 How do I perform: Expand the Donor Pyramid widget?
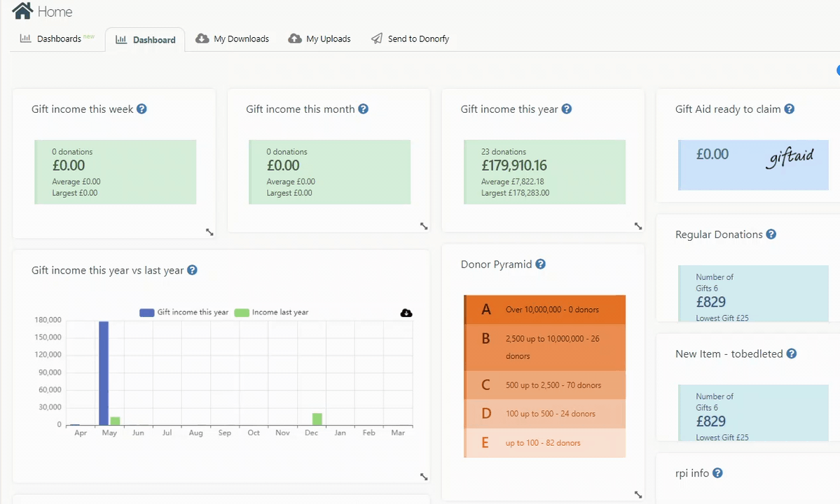click(638, 494)
